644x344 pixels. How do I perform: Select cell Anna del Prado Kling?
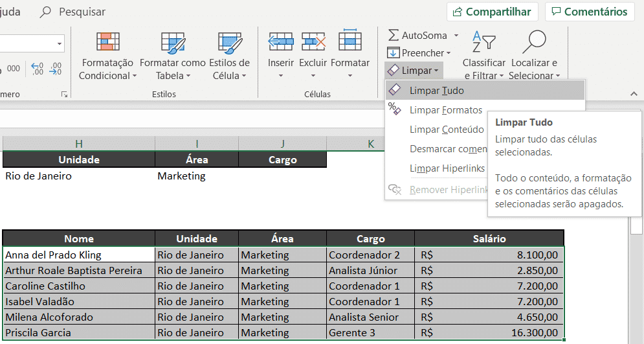79,255
